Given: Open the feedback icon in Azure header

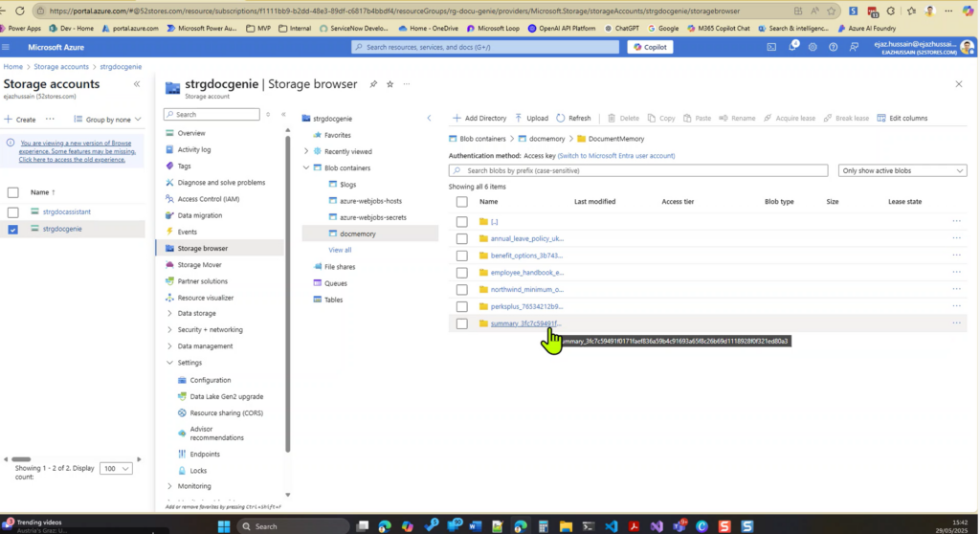Looking at the screenshot, I should pos(854,47).
